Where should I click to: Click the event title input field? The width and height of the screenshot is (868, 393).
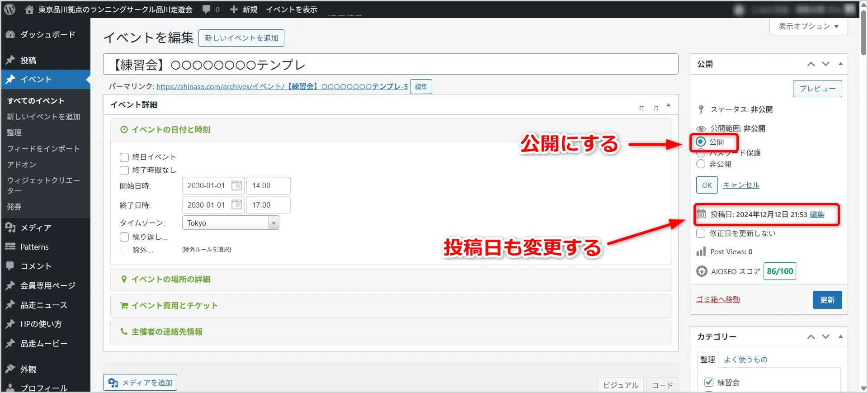tap(391, 65)
